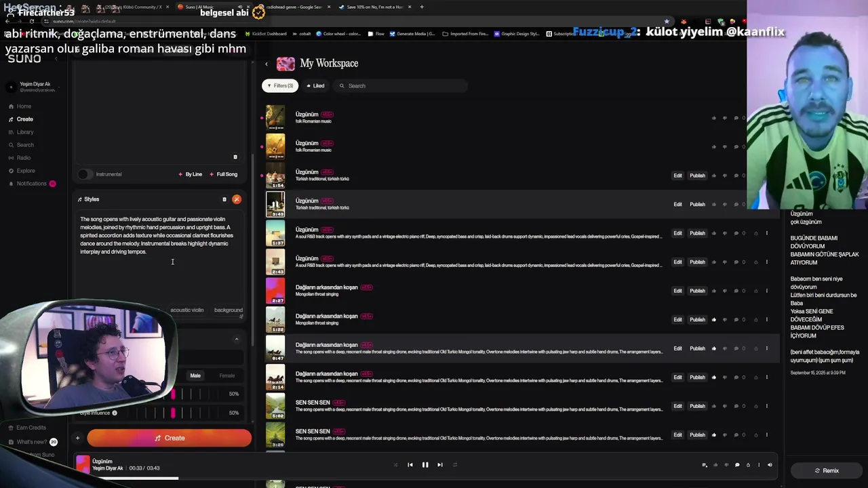Open more options for Üzgünüm 1:37 song
This screenshot has width=868, height=488.
click(x=767, y=233)
